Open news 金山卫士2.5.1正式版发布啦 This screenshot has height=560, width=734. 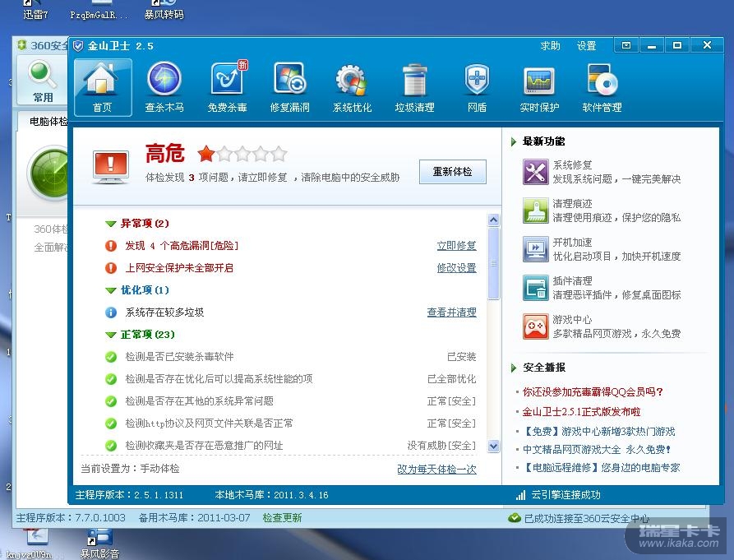(x=581, y=412)
